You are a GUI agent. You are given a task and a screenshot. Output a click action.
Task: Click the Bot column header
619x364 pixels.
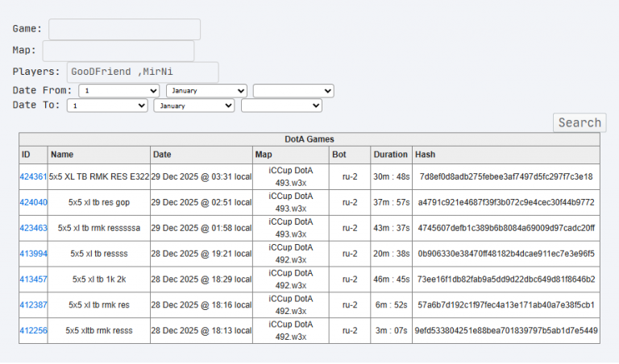(350, 155)
